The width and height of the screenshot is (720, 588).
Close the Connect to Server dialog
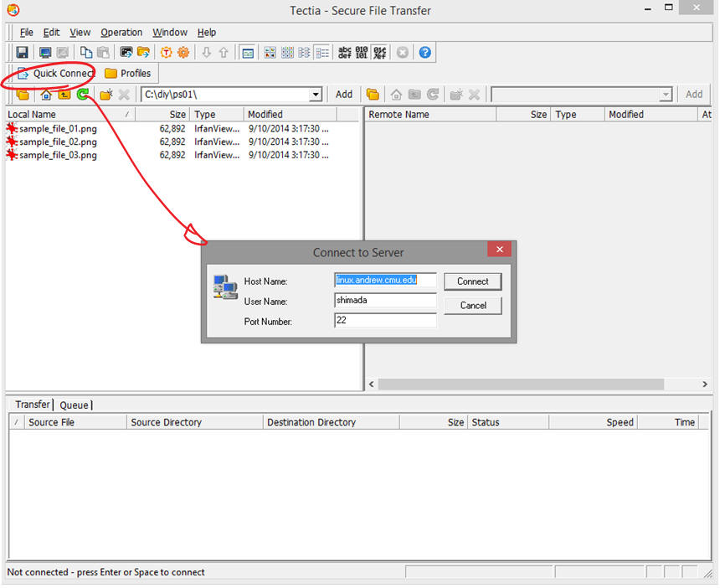click(x=500, y=250)
